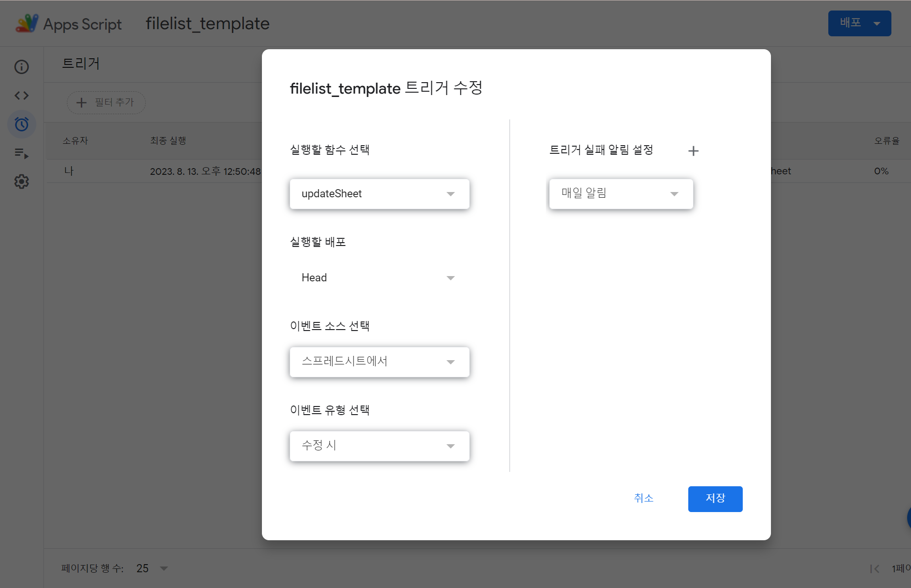Open the 수정 시 event type dropdown
Screen dimensions: 911x588
[380, 446]
